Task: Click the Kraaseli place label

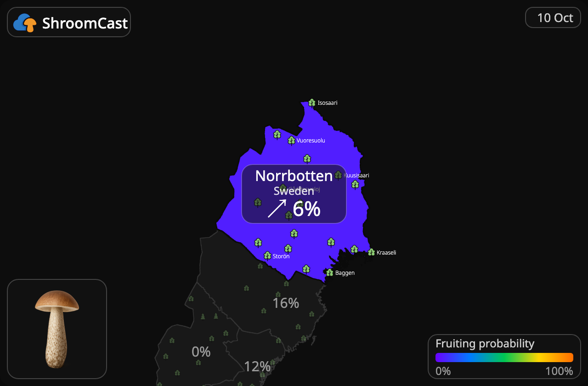Action: pos(386,253)
